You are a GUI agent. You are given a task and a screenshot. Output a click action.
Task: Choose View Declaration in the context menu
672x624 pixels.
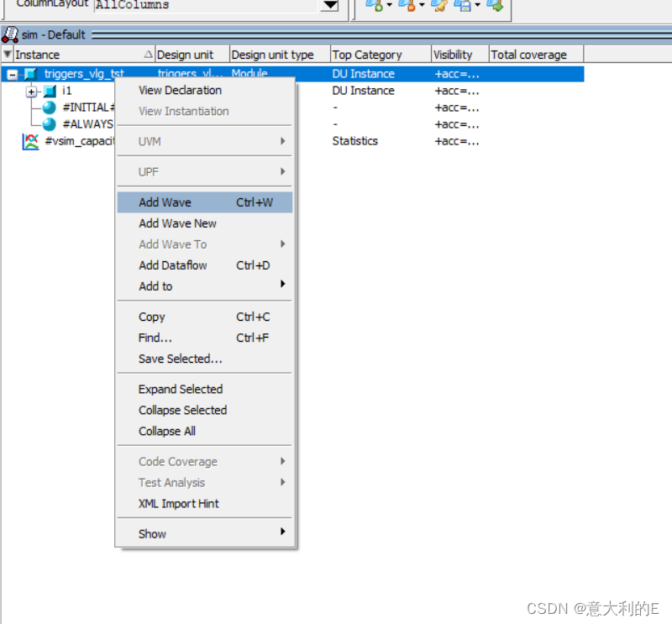pyautogui.click(x=205, y=91)
